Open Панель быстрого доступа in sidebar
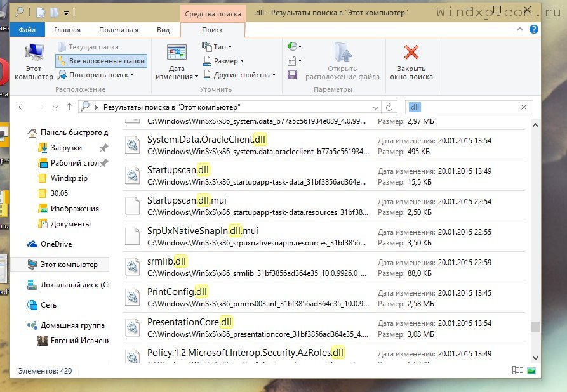567x392 pixels. pos(69,133)
